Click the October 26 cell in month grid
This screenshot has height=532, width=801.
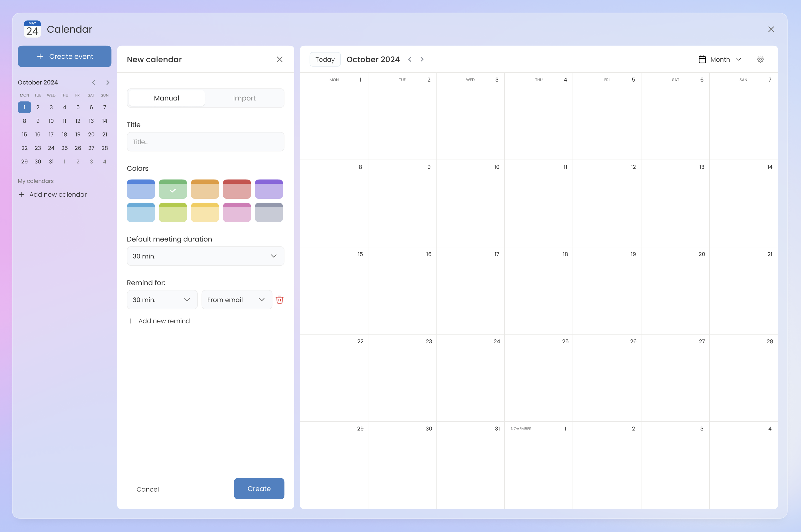pos(607,378)
